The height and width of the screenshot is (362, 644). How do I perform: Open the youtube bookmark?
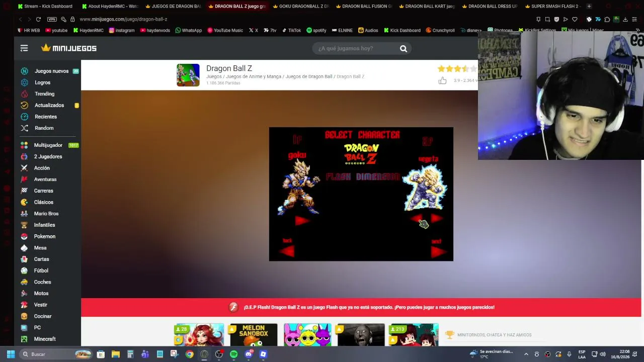[56, 30]
